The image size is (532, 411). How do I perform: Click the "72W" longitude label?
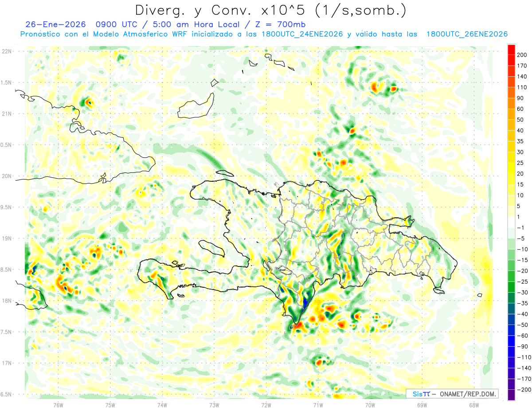(x=266, y=405)
